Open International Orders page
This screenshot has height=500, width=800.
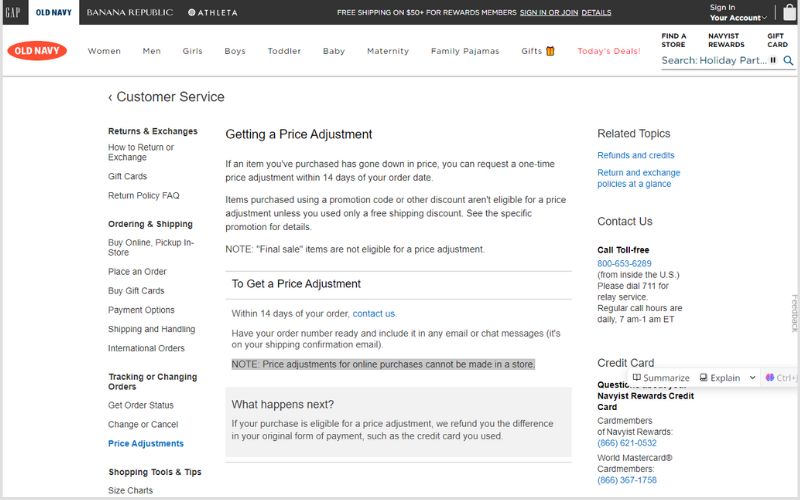146,348
